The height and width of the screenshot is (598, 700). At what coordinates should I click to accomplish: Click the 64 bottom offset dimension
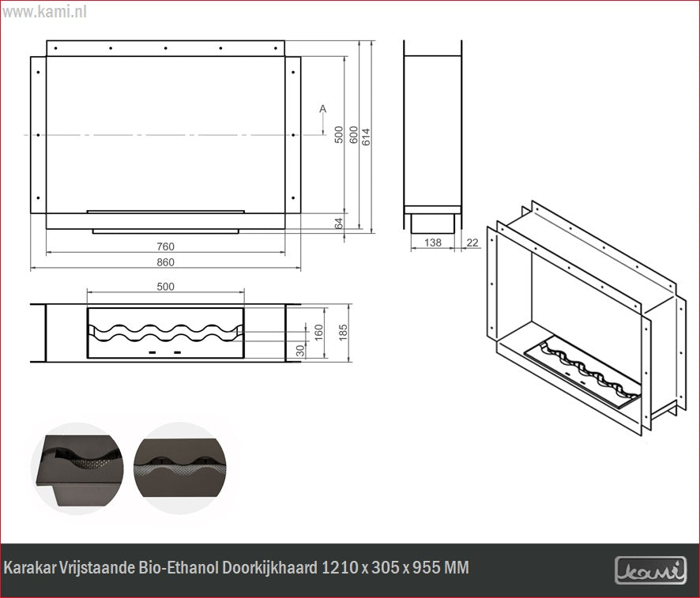[340, 224]
